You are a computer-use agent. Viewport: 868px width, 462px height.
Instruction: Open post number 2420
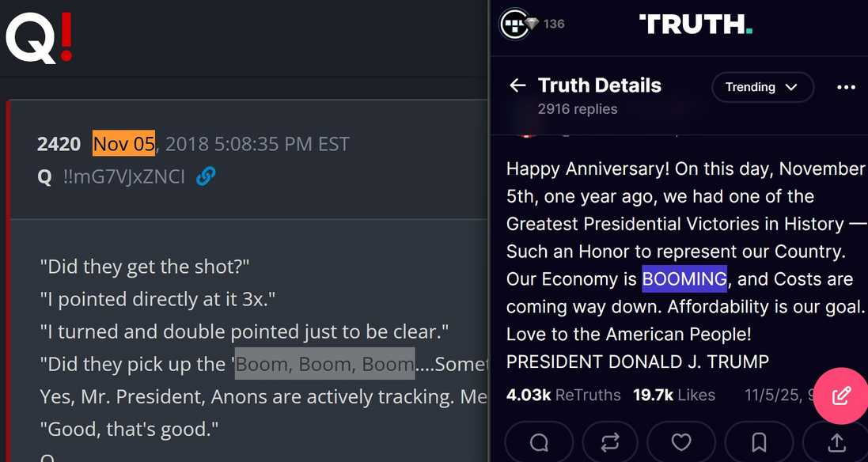(59, 144)
